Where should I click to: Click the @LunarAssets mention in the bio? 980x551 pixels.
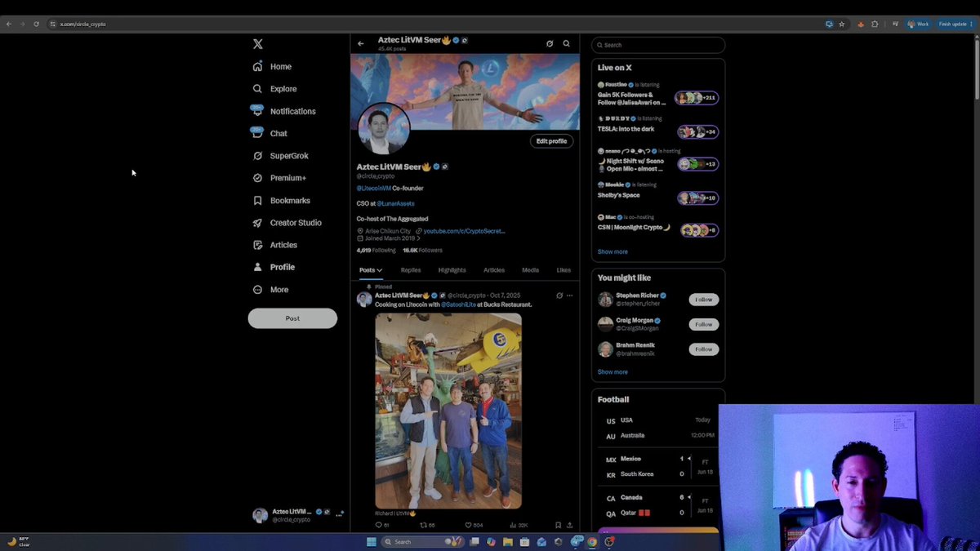(x=395, y=203)
